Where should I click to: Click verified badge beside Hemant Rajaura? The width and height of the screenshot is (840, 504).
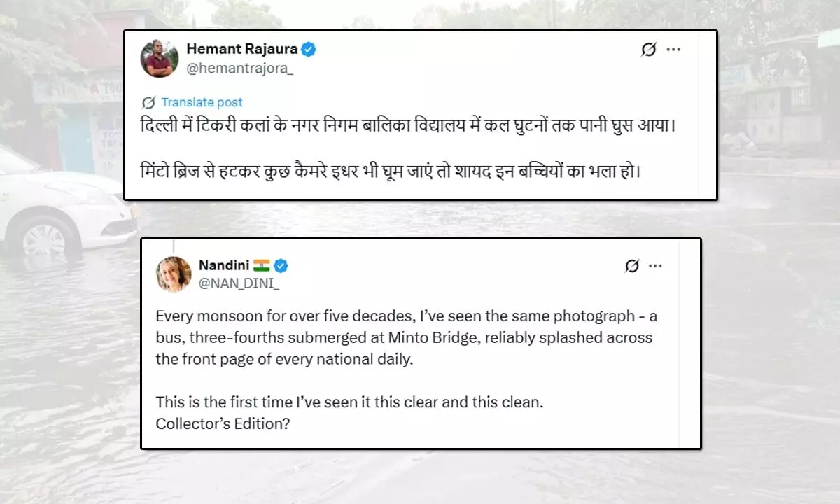coord(309,49)
